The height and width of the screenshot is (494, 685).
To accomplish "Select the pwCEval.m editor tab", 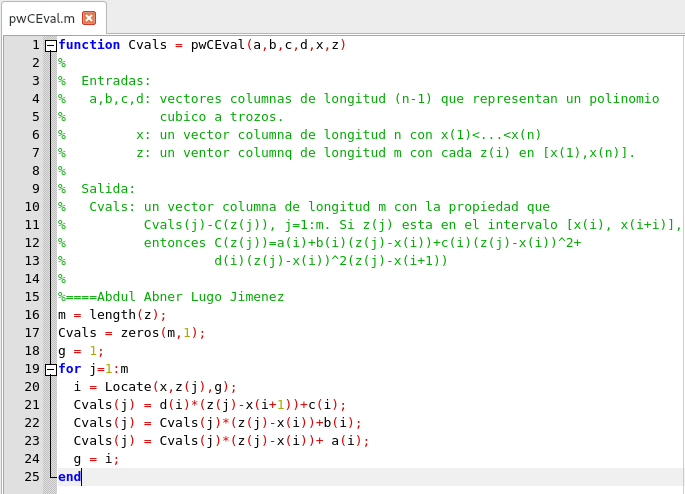I will [x=53, y=18].
